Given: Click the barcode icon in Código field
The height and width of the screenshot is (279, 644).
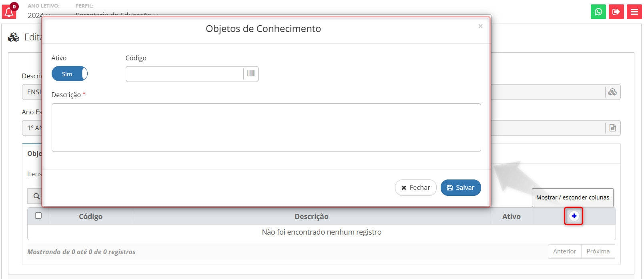Looking at the screenshot, I should pyautogui.click(x=251, y=74).
